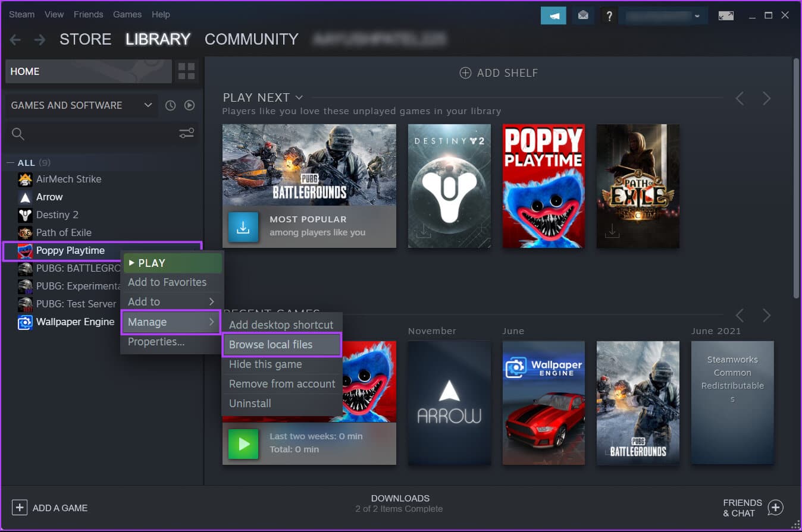Select Browse local files
This screenshot has height=532, width=802.
coord(282,345)
